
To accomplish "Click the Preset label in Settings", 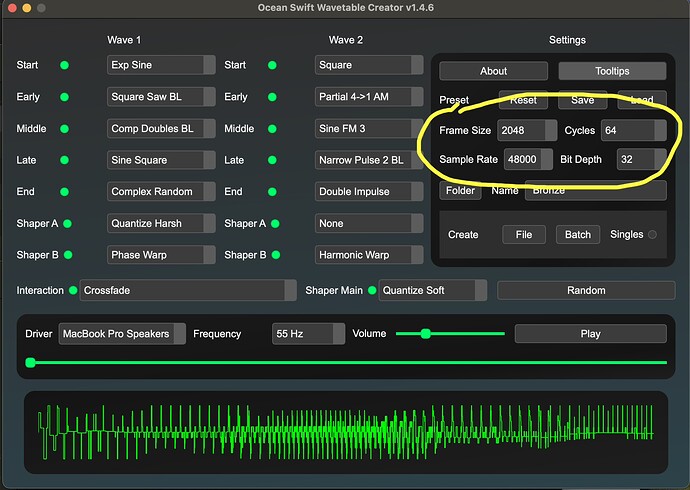I will click(x=454, y=100).
